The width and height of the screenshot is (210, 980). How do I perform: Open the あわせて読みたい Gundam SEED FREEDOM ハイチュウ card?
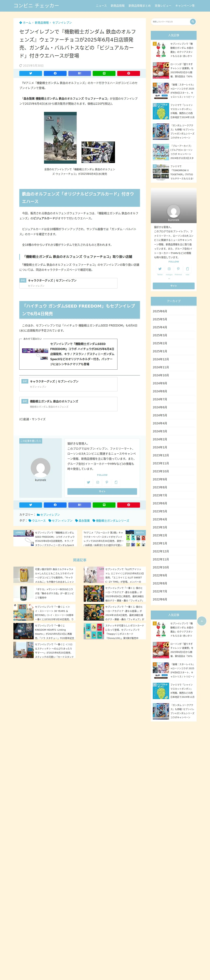click(68, 354)
